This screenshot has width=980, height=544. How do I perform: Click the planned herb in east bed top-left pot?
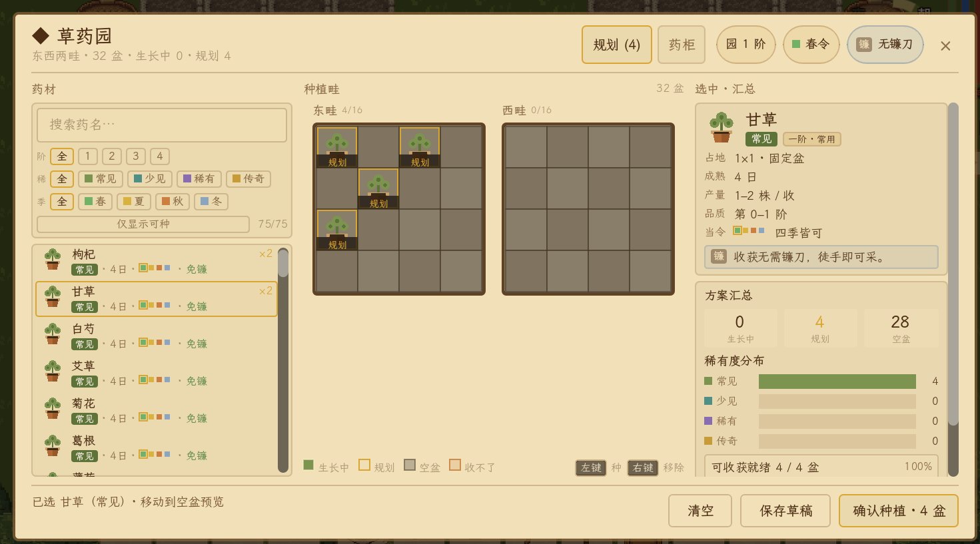(337, 147)
